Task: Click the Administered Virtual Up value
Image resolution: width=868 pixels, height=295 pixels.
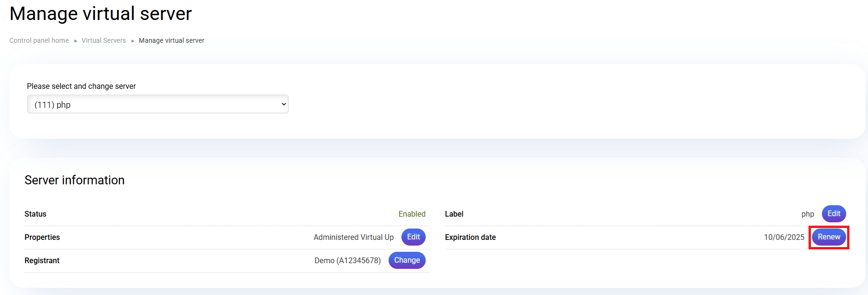Action: coord(353,238)
